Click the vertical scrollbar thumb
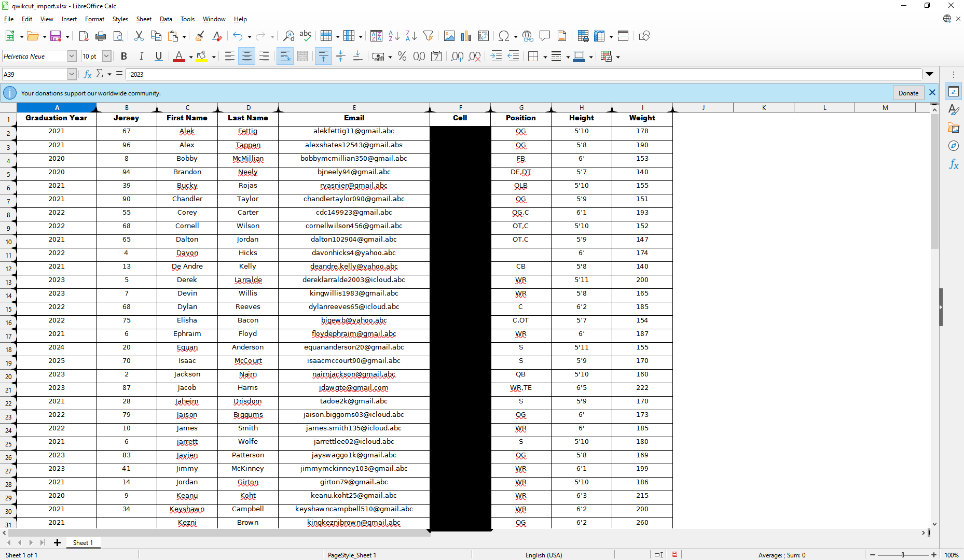The width and height of the screenshot is (964, 560). (934, 181)
